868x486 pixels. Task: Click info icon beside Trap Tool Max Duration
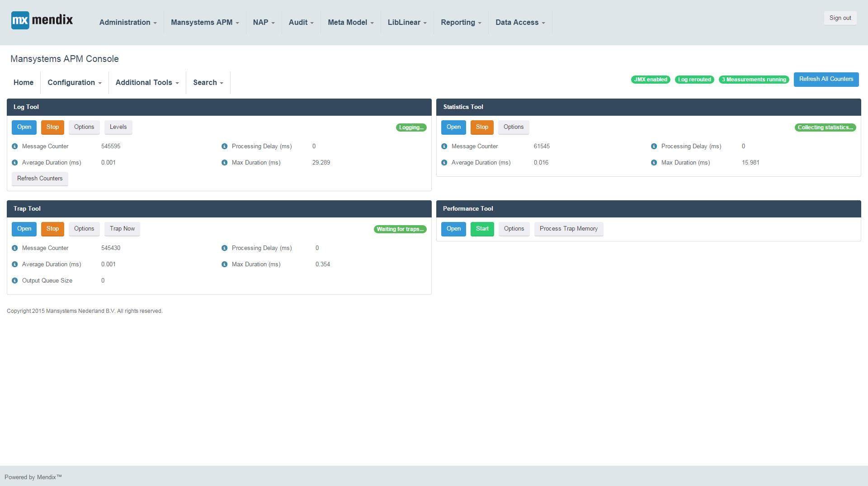[224, 264]
